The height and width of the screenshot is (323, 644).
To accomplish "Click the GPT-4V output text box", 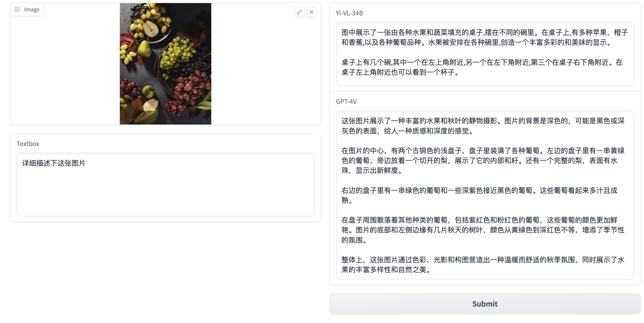I will (x=485, y=195).
